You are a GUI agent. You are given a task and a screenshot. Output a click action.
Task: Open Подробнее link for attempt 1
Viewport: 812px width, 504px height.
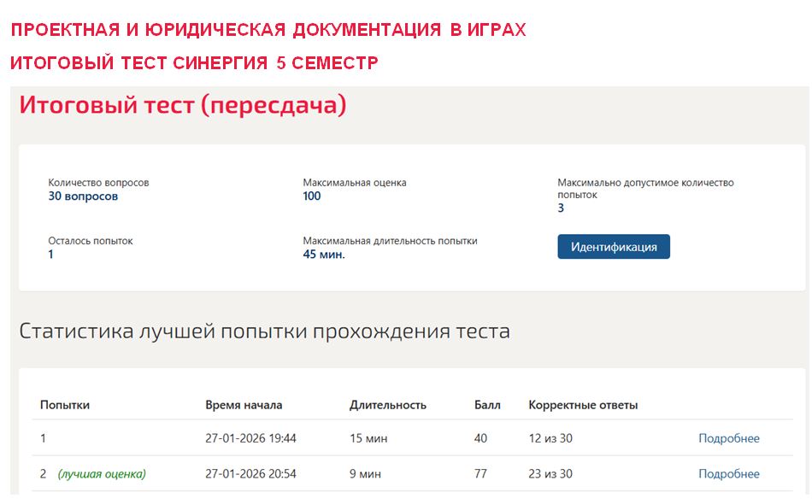728,438
